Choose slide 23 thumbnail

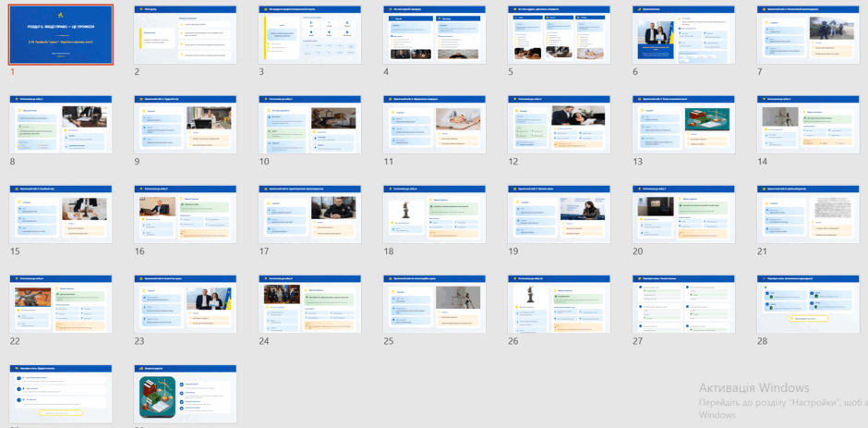point(186,304)
